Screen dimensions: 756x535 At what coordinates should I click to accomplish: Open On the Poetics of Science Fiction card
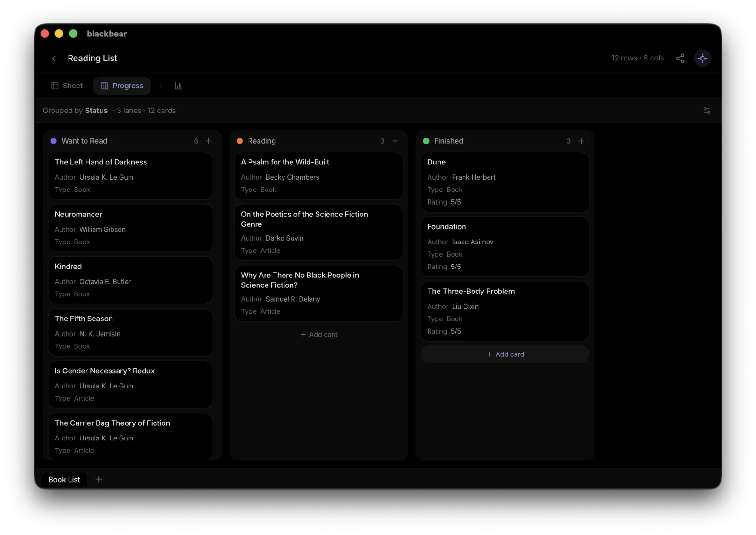tap(319, 233)
